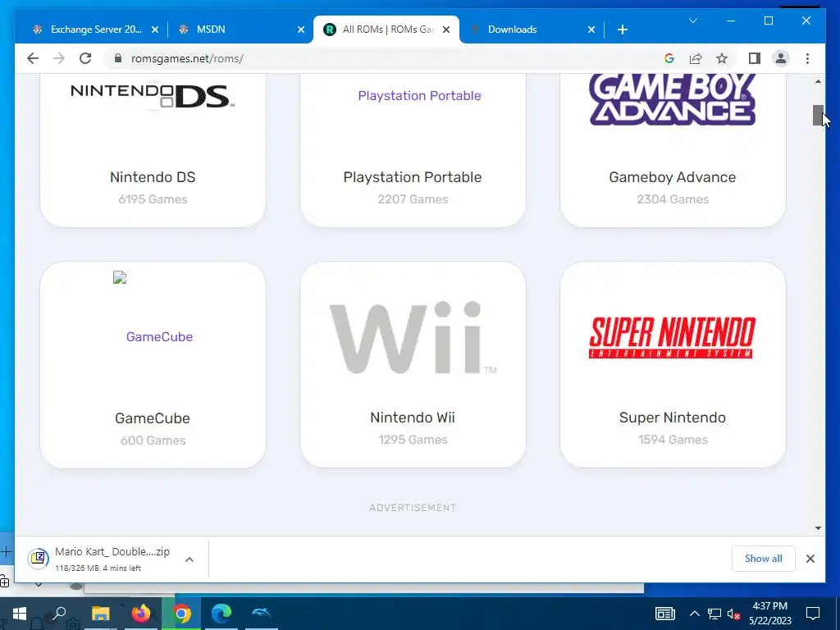Close the Downloads tab
This screenshot has width=840, height=630.
pyautogui.click(x=591, y=30)
